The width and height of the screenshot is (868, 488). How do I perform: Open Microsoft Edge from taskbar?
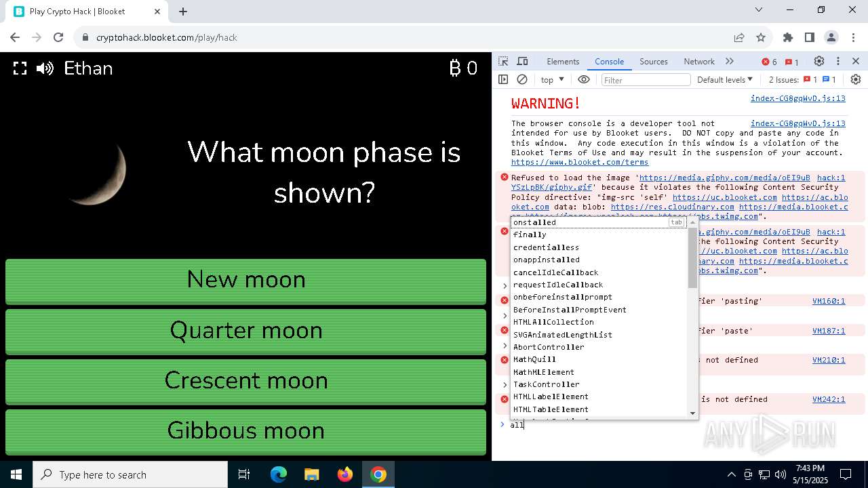(x=279, y=474)
